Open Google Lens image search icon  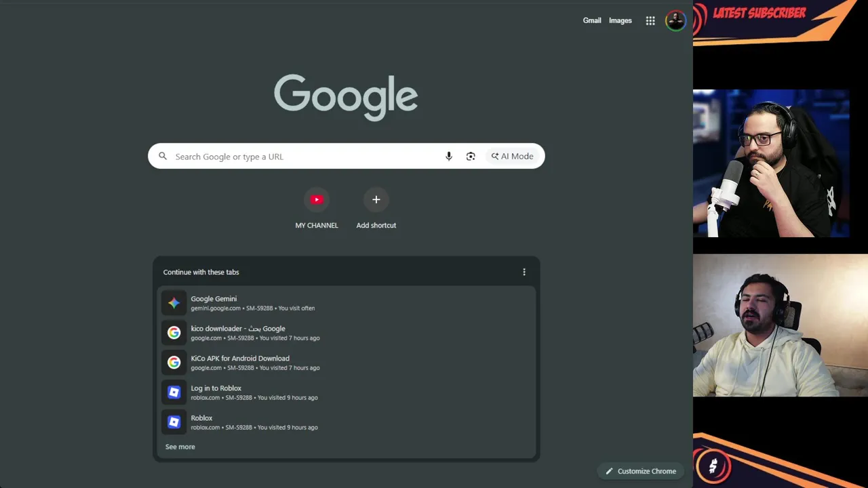(x=471, y=157)
